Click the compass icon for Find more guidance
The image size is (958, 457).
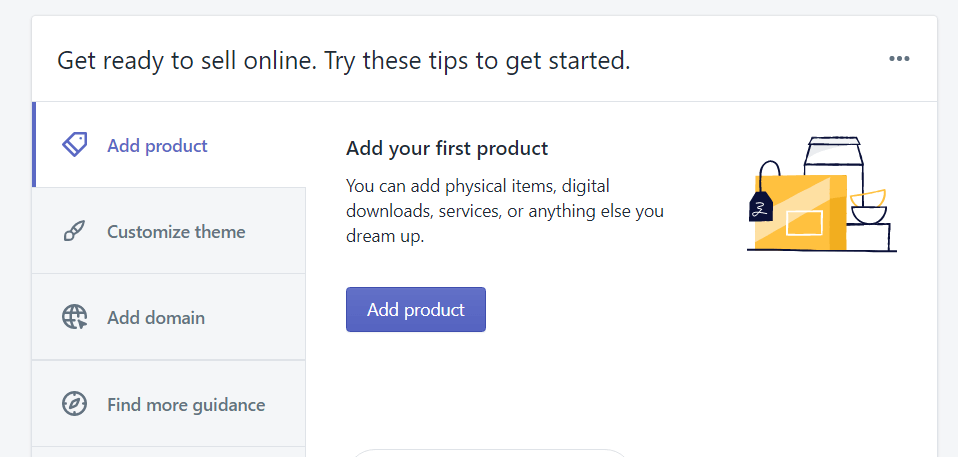[x=75, y=404]
